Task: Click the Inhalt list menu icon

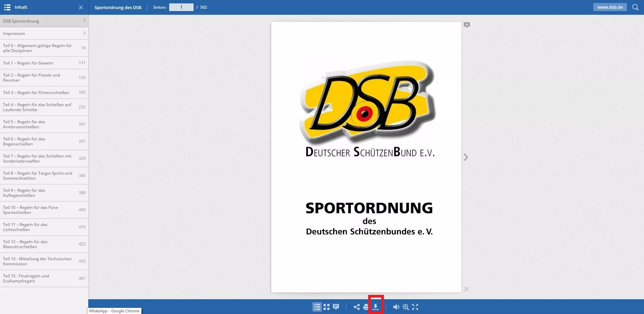Action: coord(7,7)
